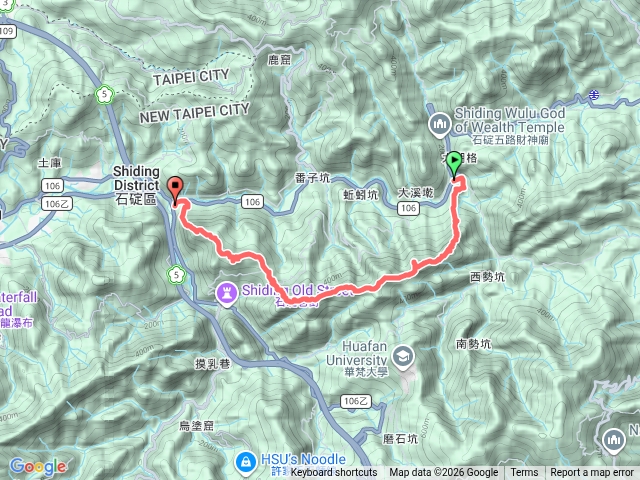Click the temple icon at the map's lower right

(x=613, y=440)
